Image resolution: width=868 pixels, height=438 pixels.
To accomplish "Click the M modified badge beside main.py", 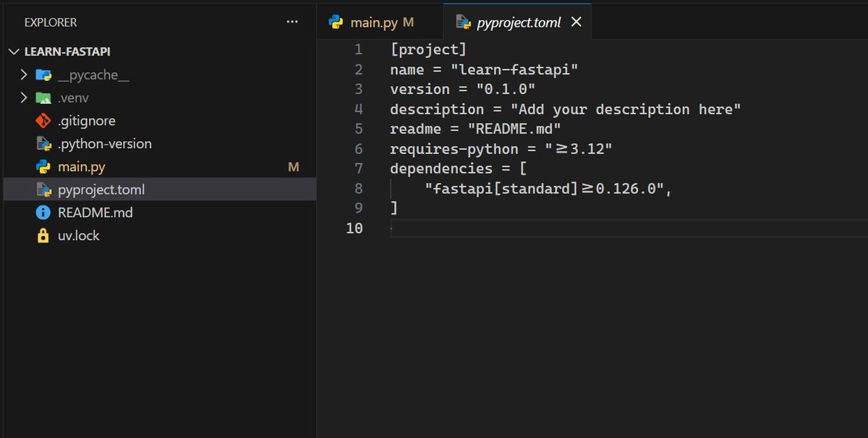I will pyautogui.click(x=293, y=167).
